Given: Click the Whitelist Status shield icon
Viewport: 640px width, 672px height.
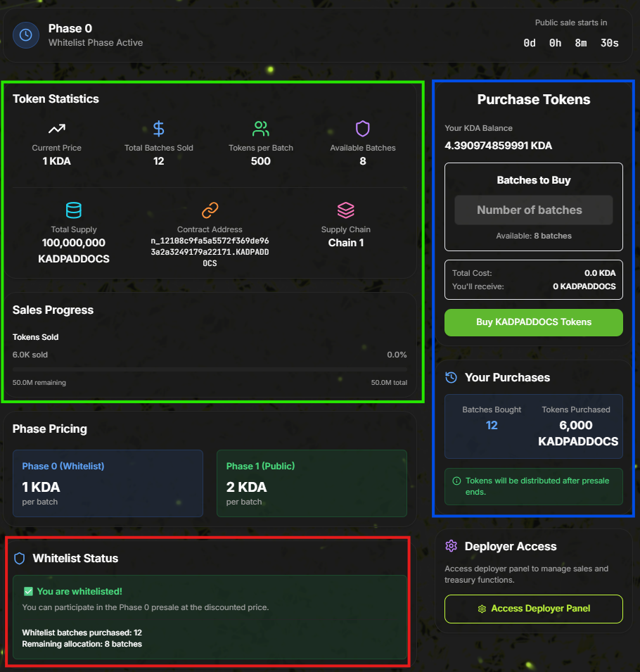Looking at the screenshot, I should [20, 559].
